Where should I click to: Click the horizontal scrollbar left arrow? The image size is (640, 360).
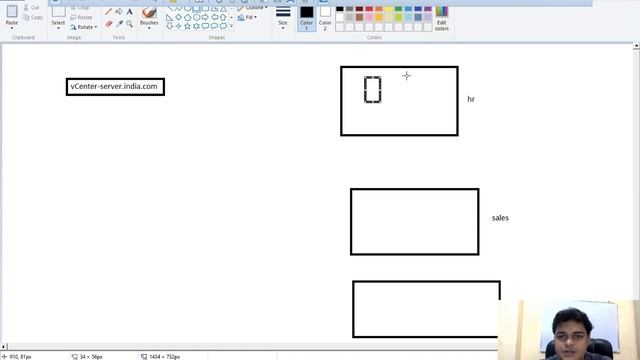[4, 347]
